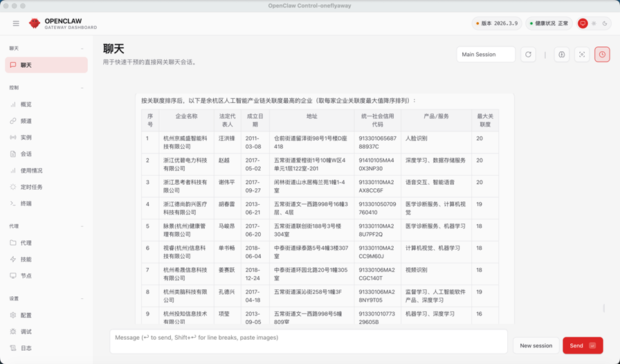The height and width of the screenshot is (364, 620).
Task: Open the 聊天 chat page in sidebar
Action: coord(46,65)
